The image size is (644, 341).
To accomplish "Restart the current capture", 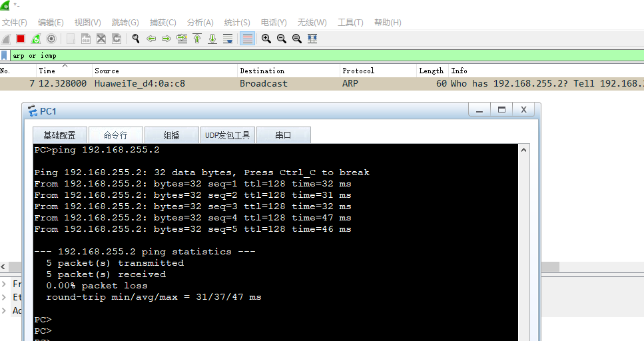I will pos(36,39).
